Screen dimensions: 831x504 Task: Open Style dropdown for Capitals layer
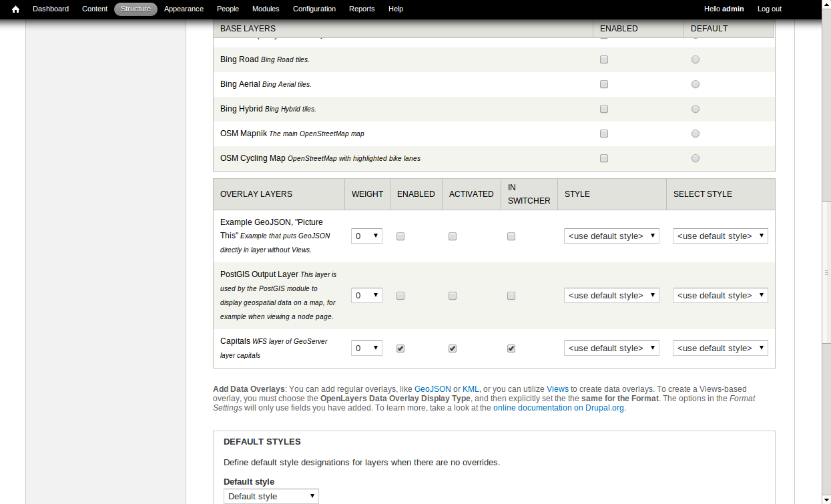pos(611,348)
